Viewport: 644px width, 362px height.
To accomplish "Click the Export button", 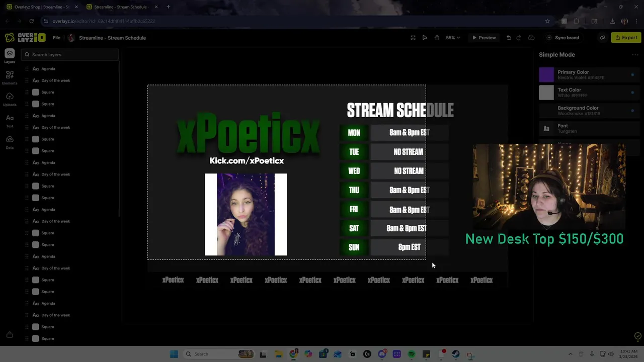I will tap(626, 38).
